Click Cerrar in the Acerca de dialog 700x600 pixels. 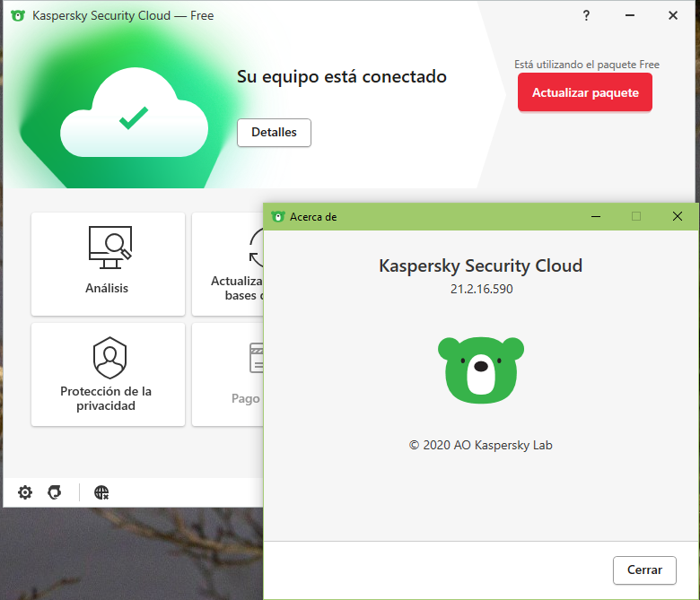tap(644, 570)
